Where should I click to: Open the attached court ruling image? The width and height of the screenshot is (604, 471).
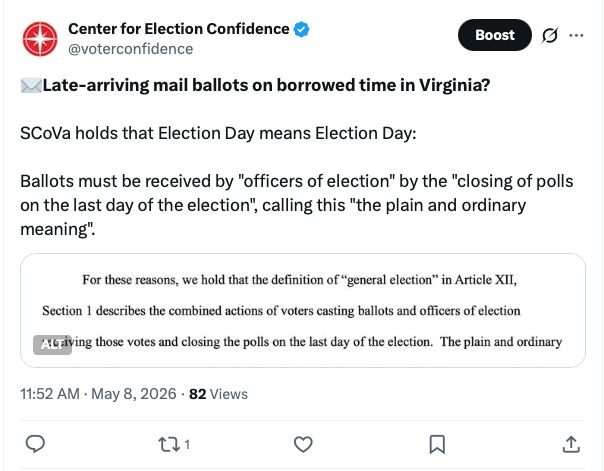pyautogui.click(x=303, y=310)
